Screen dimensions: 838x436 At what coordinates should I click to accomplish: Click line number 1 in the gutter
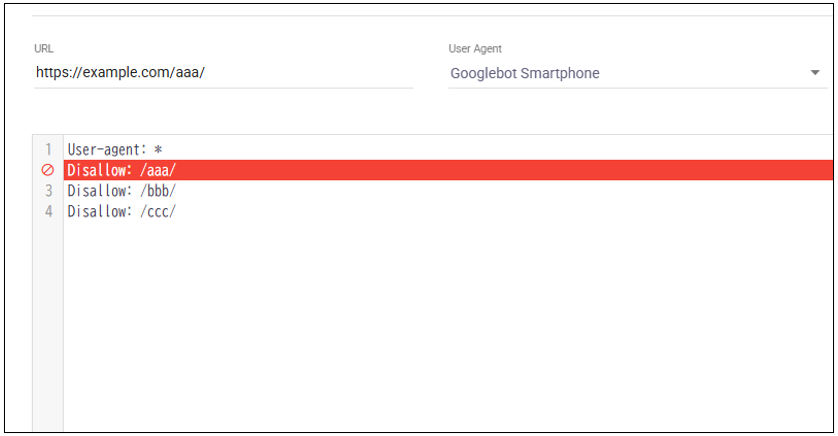tap(48, 149)
